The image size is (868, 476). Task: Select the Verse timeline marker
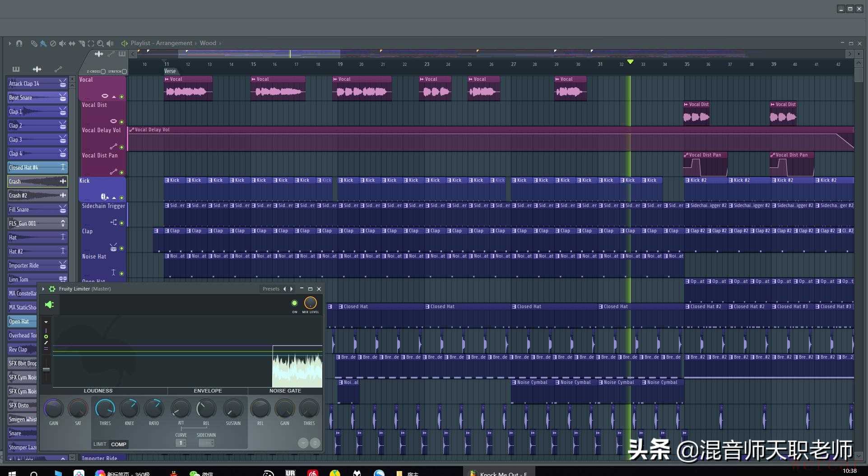click(170, 71)
